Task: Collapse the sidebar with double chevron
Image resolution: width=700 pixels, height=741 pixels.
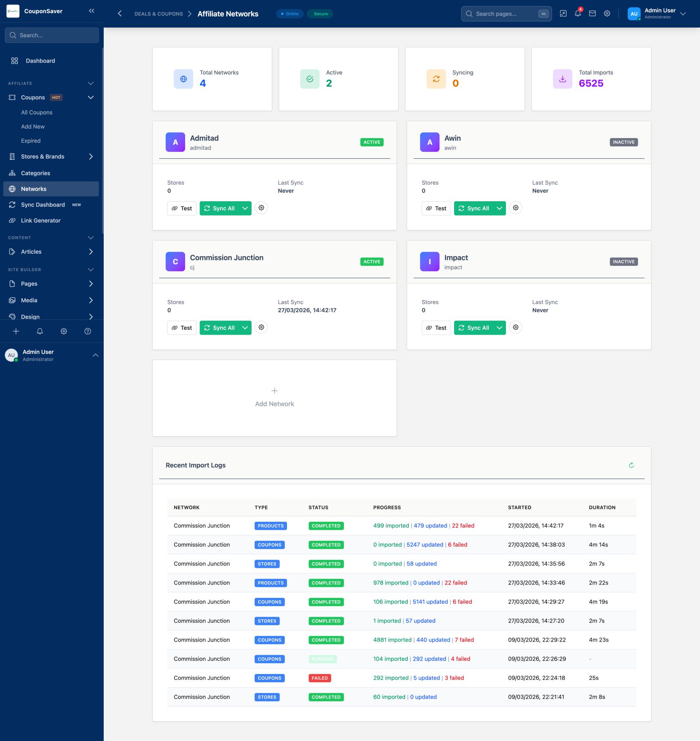Action: tap(91, 11)
